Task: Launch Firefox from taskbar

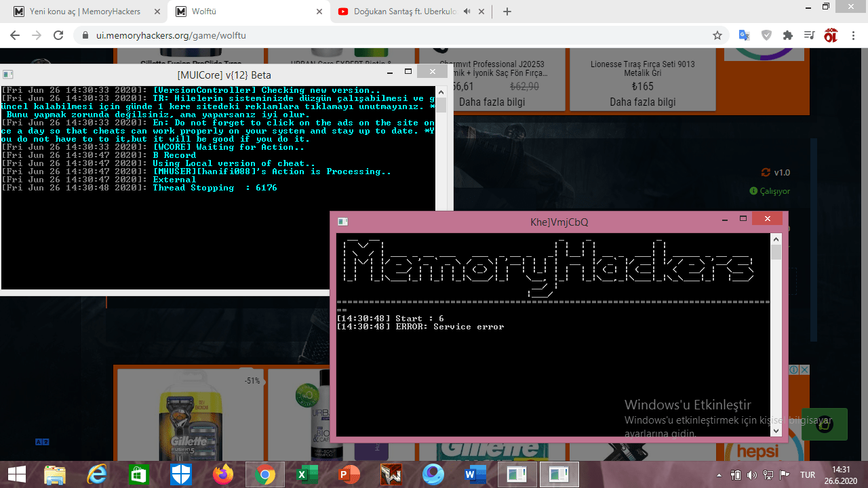Action: click(222, 474)
